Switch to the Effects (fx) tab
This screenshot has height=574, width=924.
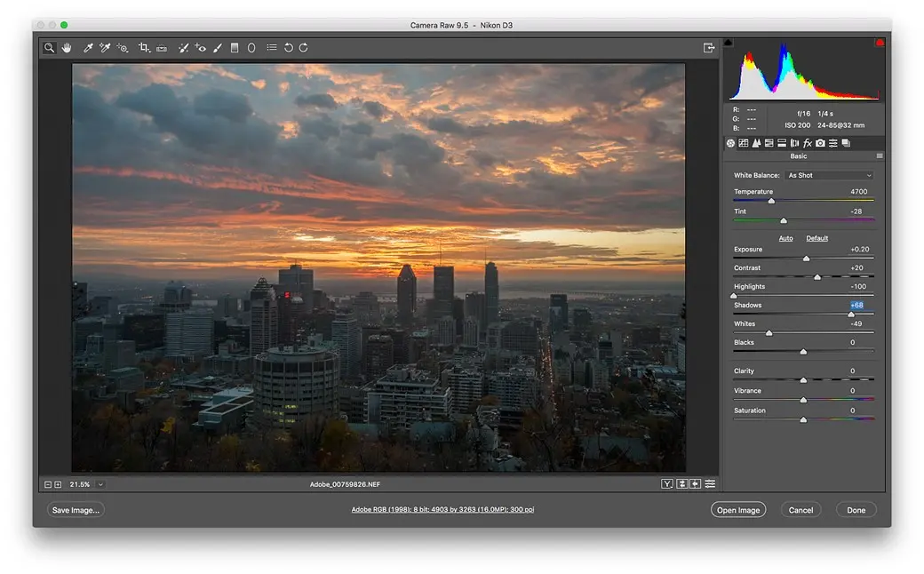808,143
